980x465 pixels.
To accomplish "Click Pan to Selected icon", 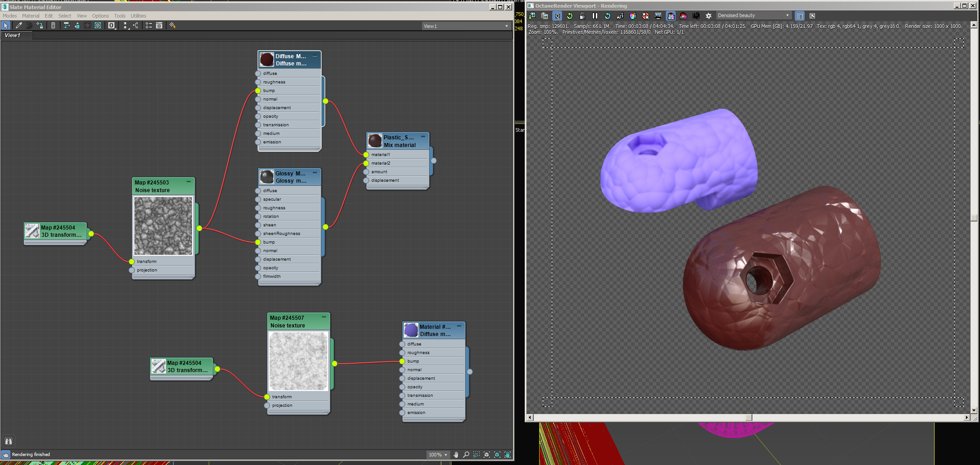I will tap(508, 455).
